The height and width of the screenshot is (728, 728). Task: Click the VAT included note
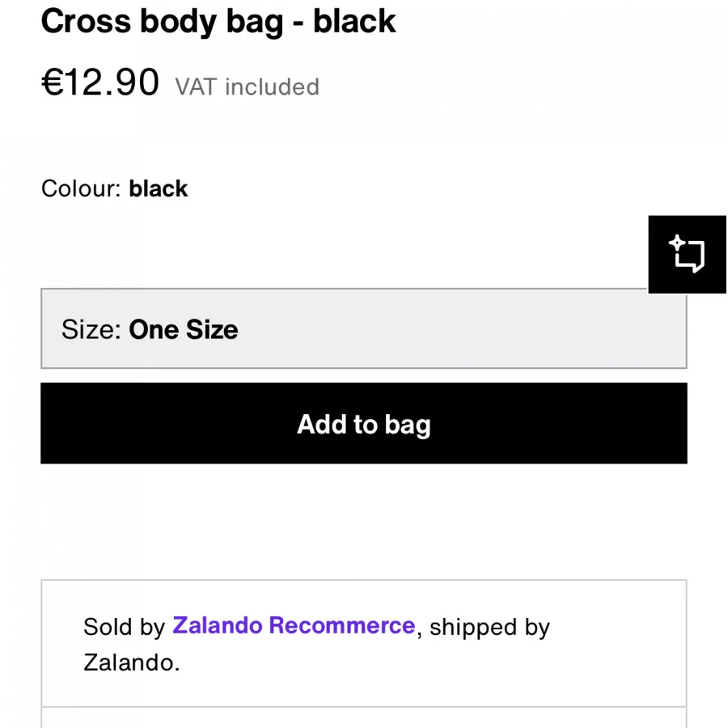coord(248,87)
